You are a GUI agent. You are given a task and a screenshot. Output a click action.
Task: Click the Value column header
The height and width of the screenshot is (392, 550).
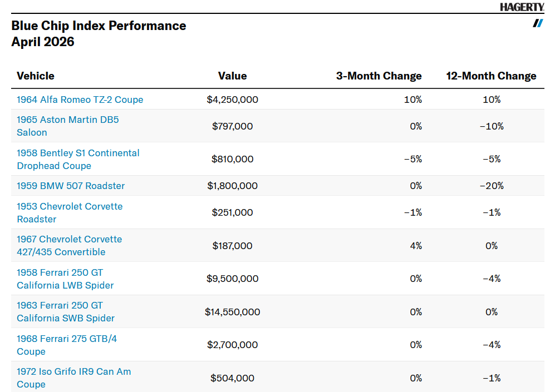[x=232, y=76]
